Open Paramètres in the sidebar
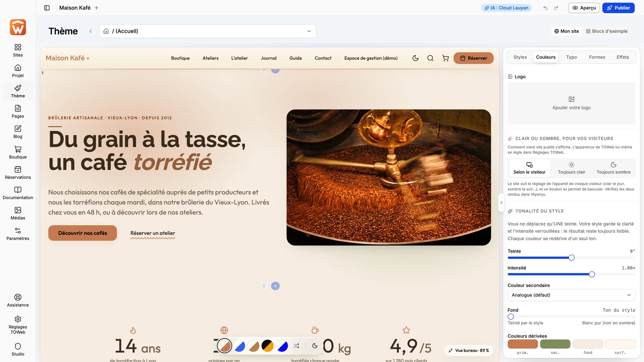 18,234
